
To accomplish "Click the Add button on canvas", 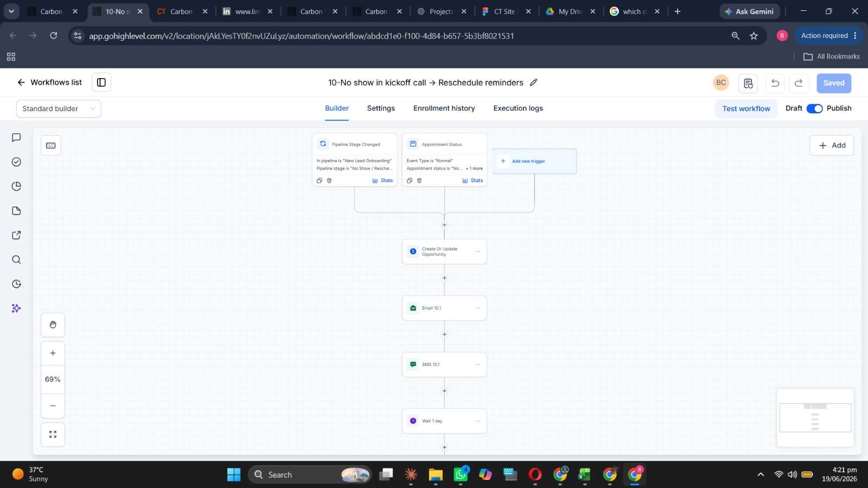I will click(832, 145).
